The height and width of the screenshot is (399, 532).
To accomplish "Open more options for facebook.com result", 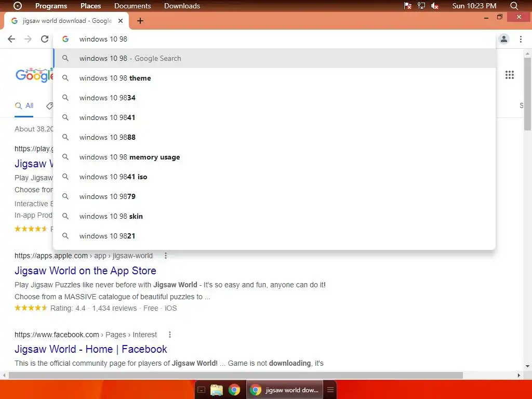I will [170, 335].
